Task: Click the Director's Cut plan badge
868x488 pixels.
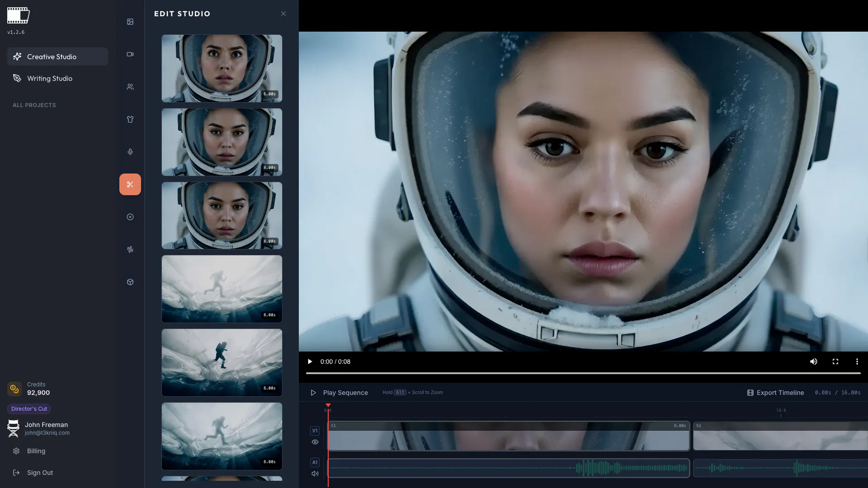Action: click(29, 409)
